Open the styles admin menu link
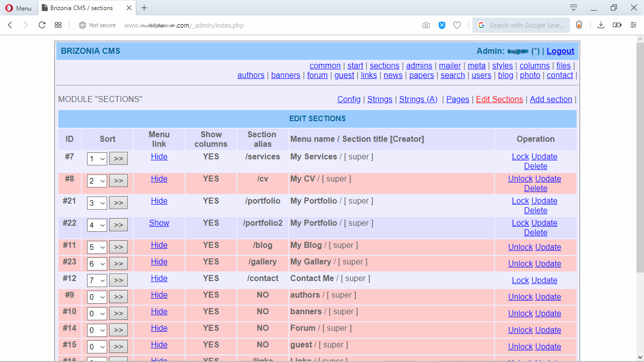The height and width of the screenshot is (362, 644). (502, 66)
